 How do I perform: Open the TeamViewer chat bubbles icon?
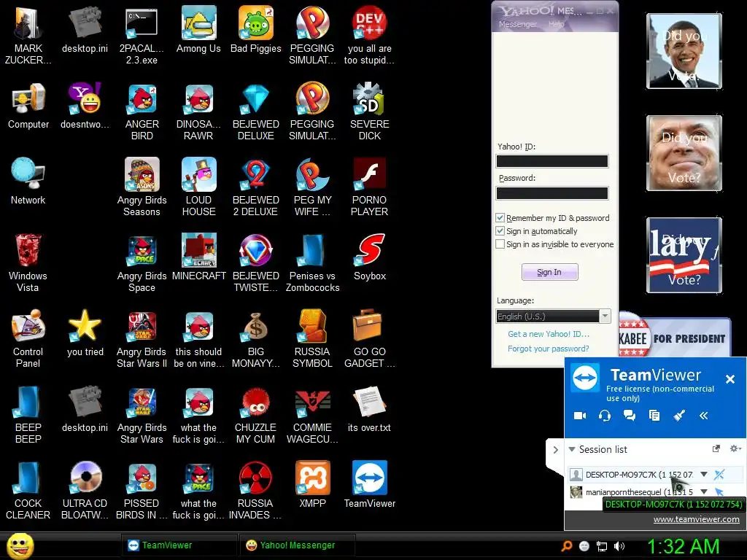630,416
